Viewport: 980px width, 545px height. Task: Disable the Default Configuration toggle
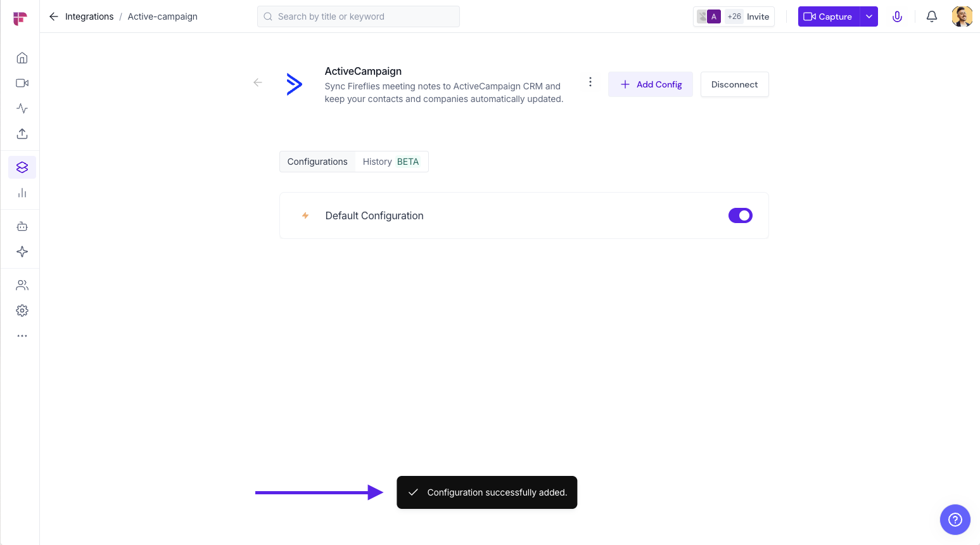pyautogui.click(x=740, y=215)
